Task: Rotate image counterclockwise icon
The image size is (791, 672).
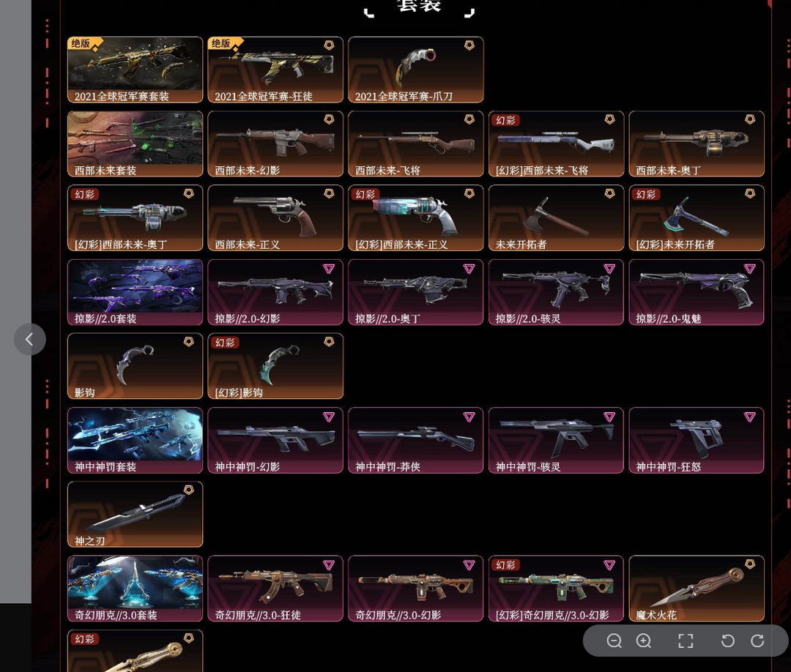Action: (727, 641)
